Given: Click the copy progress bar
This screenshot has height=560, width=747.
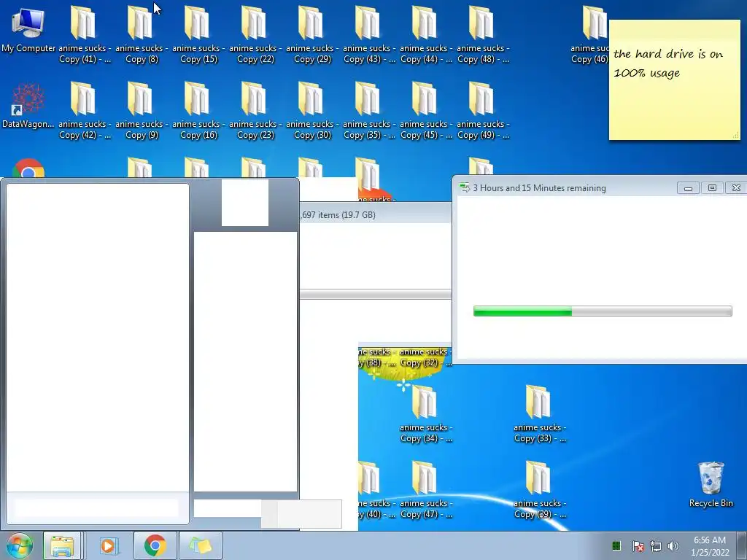Looking at the screenshot, I should (x=603, y=311).
